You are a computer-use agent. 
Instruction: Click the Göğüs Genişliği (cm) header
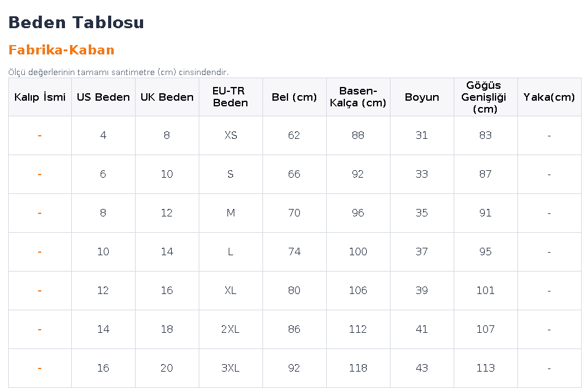486,97
